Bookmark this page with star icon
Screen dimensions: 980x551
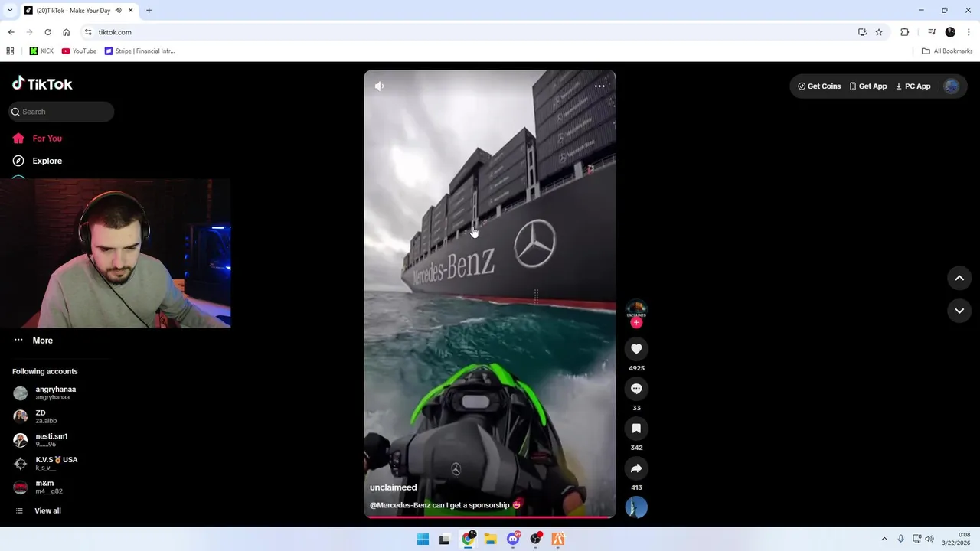pyautogui.click(x=879, y=32)
